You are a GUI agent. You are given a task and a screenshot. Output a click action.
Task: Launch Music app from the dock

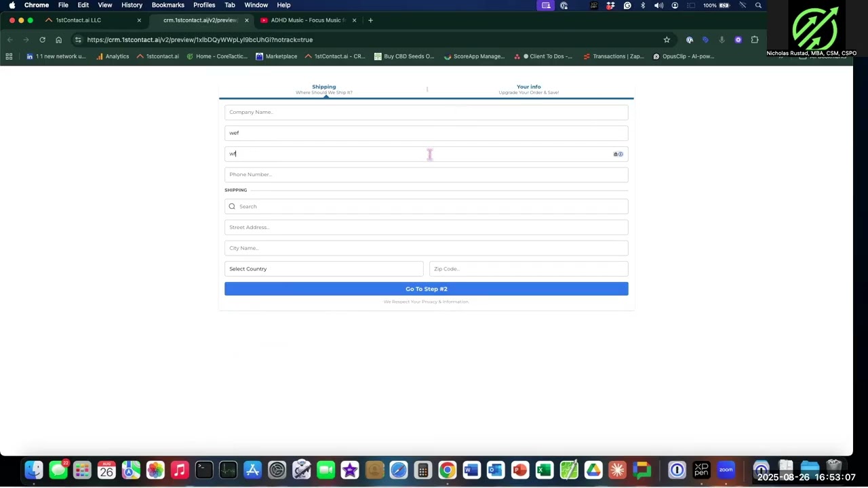[x=180, y=470]
